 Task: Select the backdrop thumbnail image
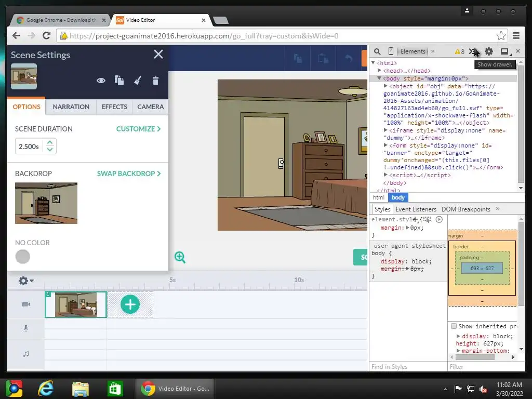tap(46, 203)
